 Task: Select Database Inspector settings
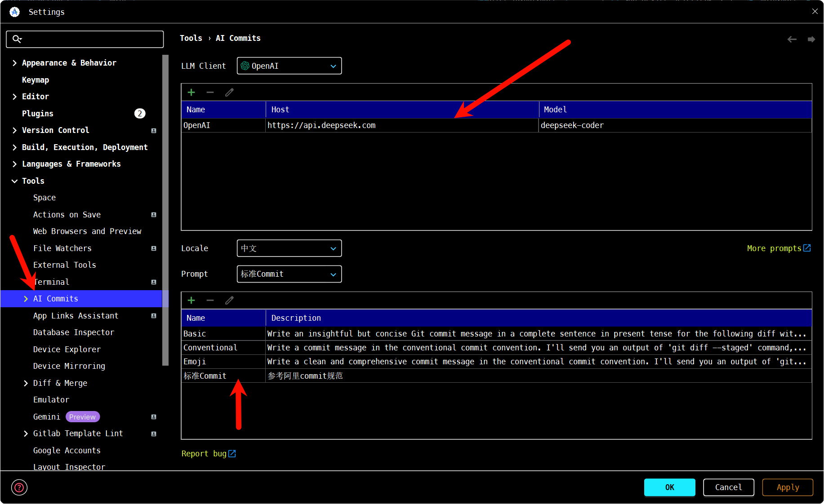(x=74, y=332)
